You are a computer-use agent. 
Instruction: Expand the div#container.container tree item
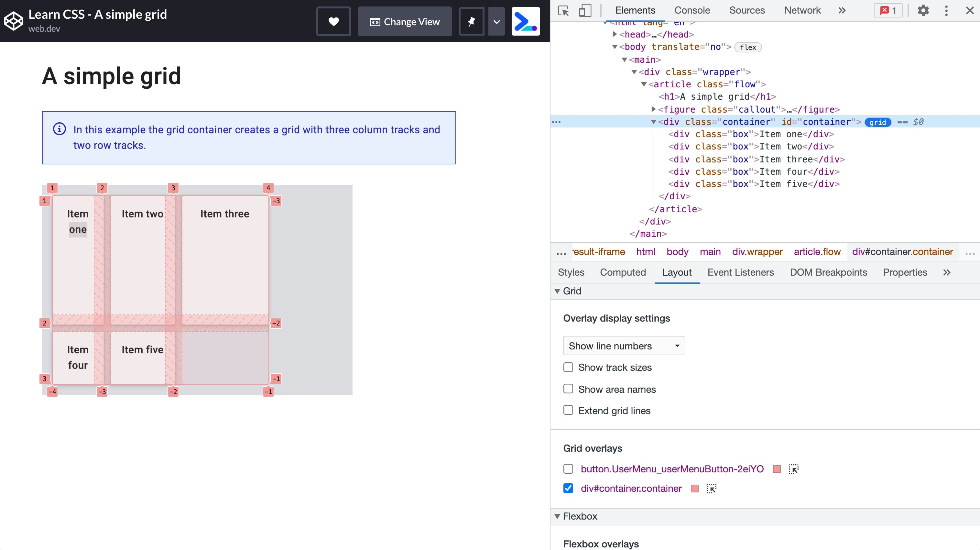pos(654,122)
